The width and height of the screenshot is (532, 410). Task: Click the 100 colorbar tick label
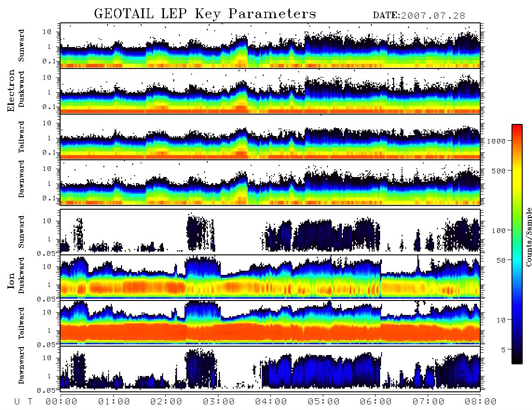[x=499, y=231]
